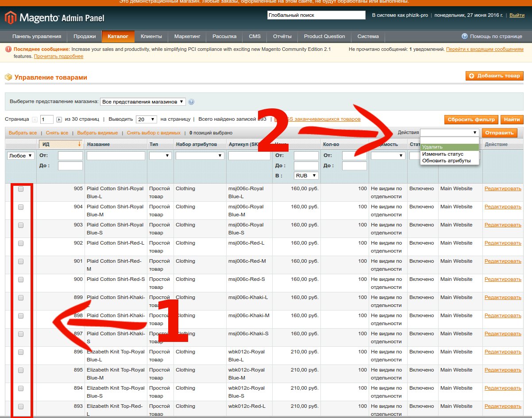532x418 pixels.
Task: Open the visibility filter dropdown
Action: (388, 156)
